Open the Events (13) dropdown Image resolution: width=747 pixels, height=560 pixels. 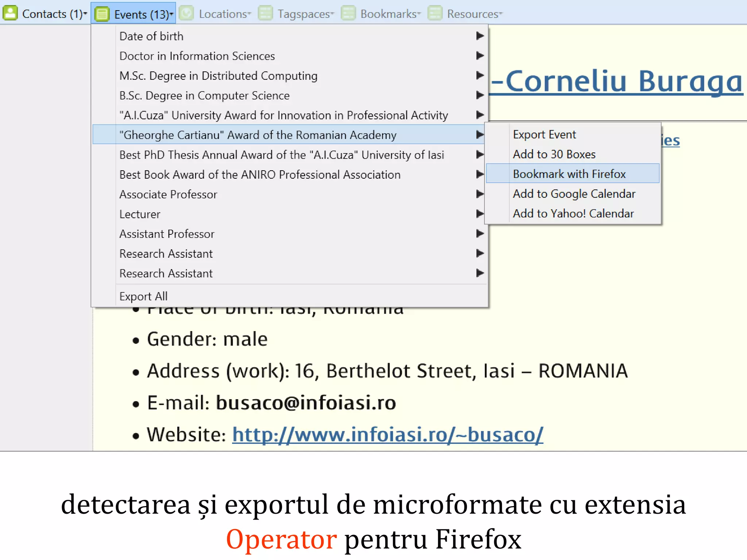(133, 13)
